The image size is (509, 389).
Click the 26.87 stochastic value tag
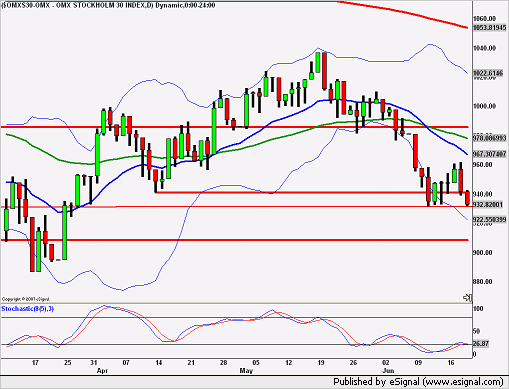coord(481,344)
